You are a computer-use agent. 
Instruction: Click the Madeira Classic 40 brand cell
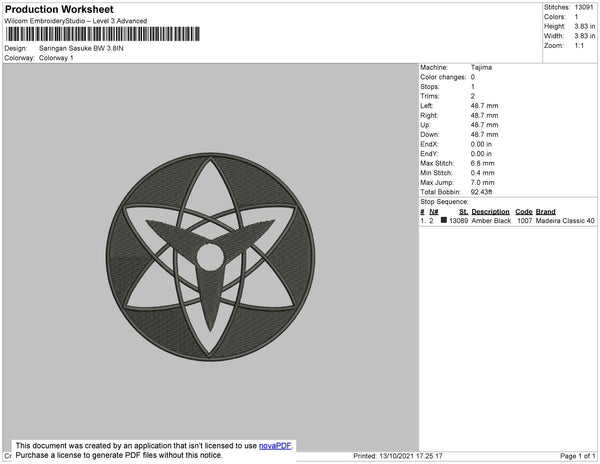pyautogui.click(x=565, y=221)
